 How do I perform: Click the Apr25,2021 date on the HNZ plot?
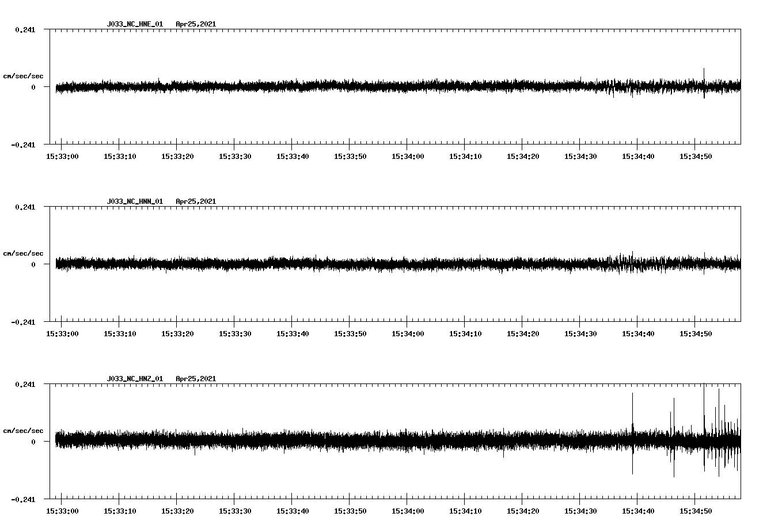pos(196,378)
